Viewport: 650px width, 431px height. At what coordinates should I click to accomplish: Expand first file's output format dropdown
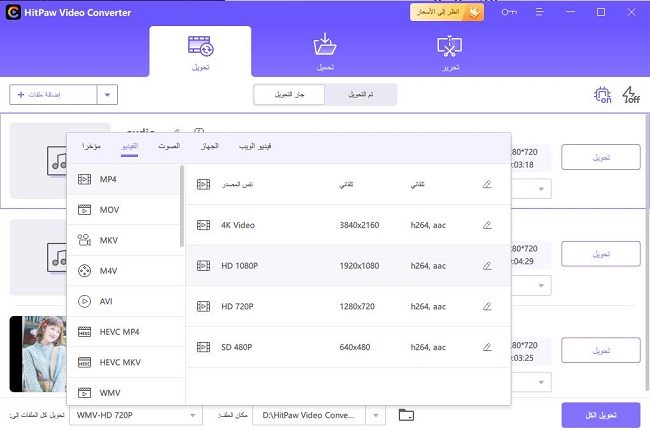click(541, 189)
